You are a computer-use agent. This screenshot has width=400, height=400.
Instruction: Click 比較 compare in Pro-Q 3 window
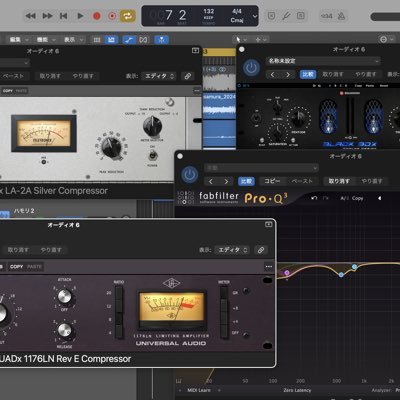point(246,181)
